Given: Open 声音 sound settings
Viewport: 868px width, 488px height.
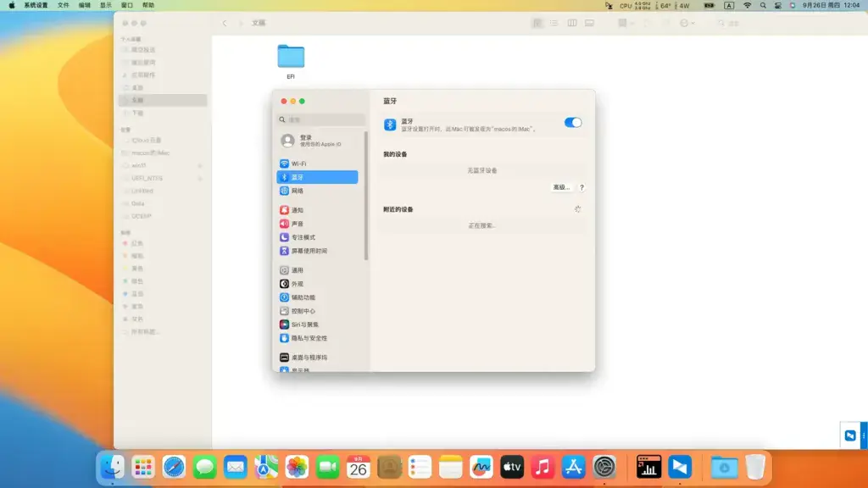Looking at the screenshot, I should (x=317, y=224).
